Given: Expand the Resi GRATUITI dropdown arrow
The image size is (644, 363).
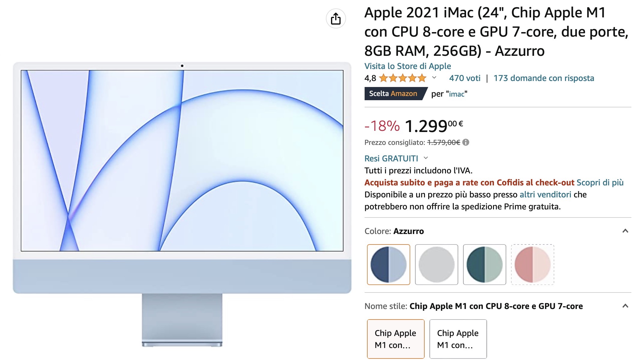Looking at the screenshot, I should pyautogui.click(x=426, y=158).
